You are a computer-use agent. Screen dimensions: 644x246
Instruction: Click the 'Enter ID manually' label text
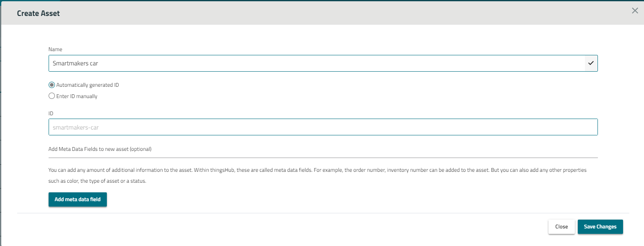[77, 96]
